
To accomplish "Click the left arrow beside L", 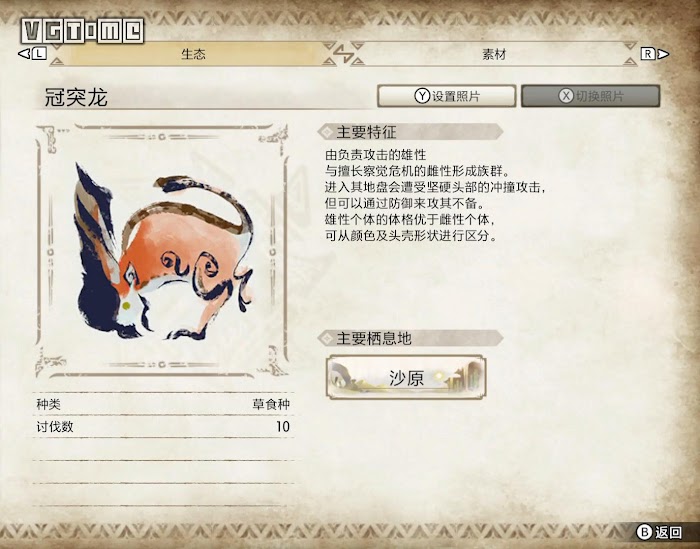I will [24, 54].
